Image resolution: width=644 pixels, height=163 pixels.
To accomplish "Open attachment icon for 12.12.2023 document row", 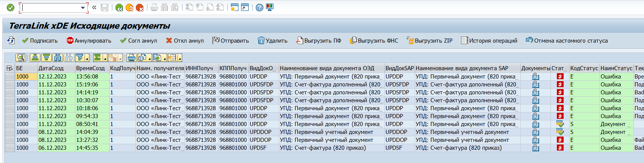I will (535, 77).
